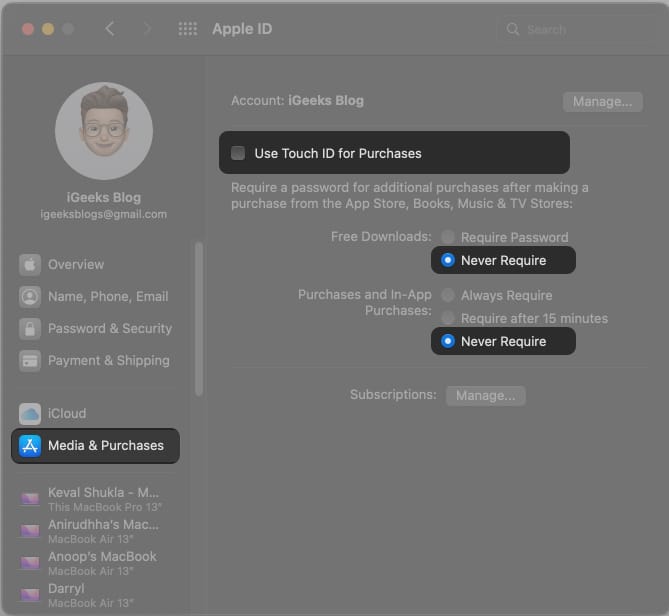Click the iGeeks Blog name under avatar
The image size is (669, 616).
point(104,198)
